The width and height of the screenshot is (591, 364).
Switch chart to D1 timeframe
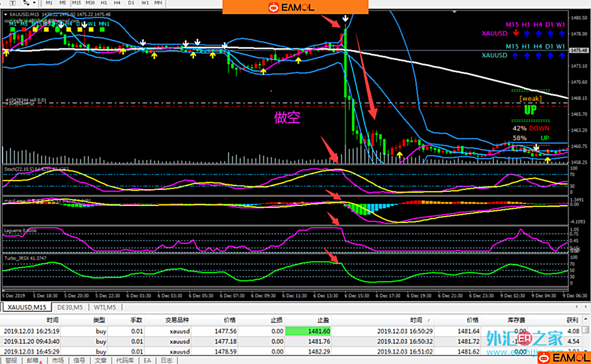(131, 2)
